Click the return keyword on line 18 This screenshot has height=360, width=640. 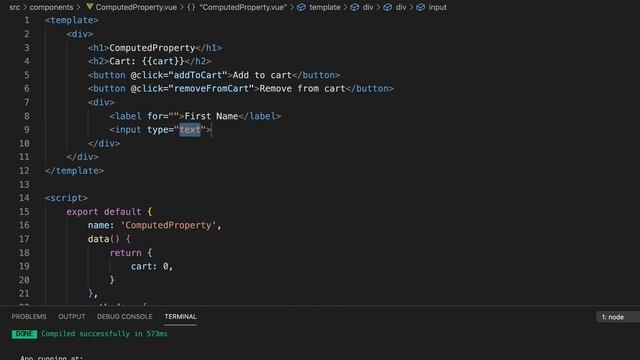pos(125,253)
